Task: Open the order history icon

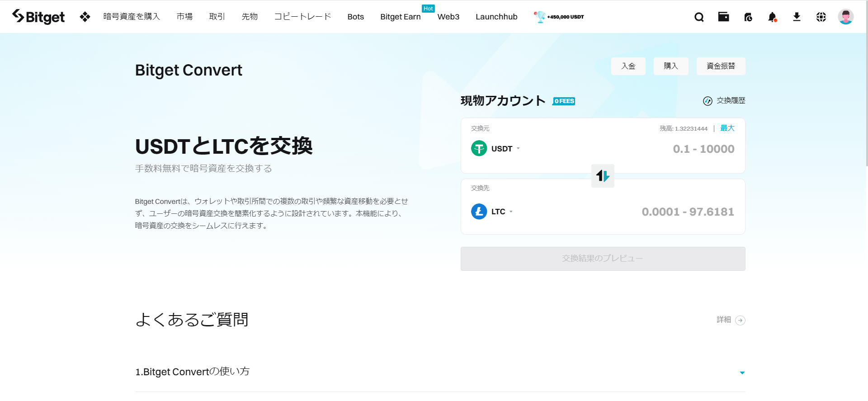Action: (748, 17)
